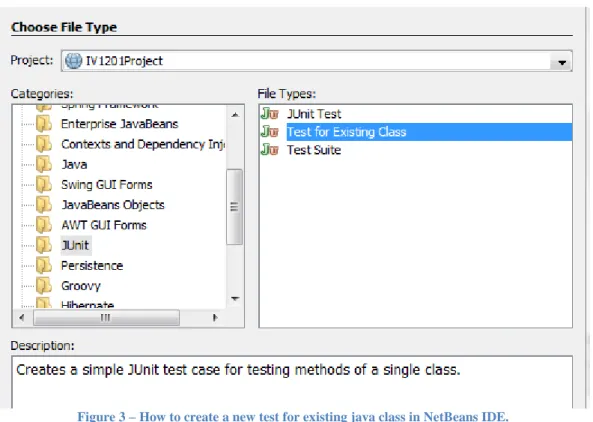Select Test for Existing Class file type
The height and width of the screenshot is (422, 593).
click(429, 132)
